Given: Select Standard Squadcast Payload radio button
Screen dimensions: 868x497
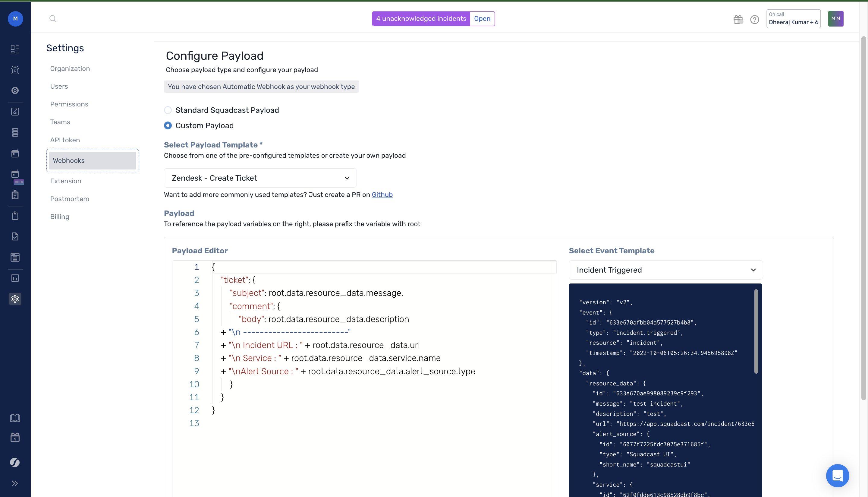Looking at the screenshot, I should pyautogui.click(x=168, y=110).
